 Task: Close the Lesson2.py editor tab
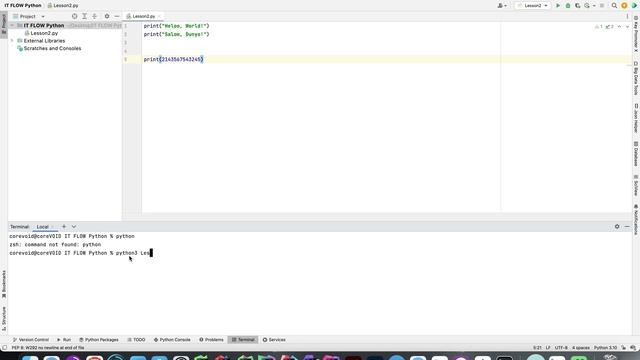(x=159, y=16)
